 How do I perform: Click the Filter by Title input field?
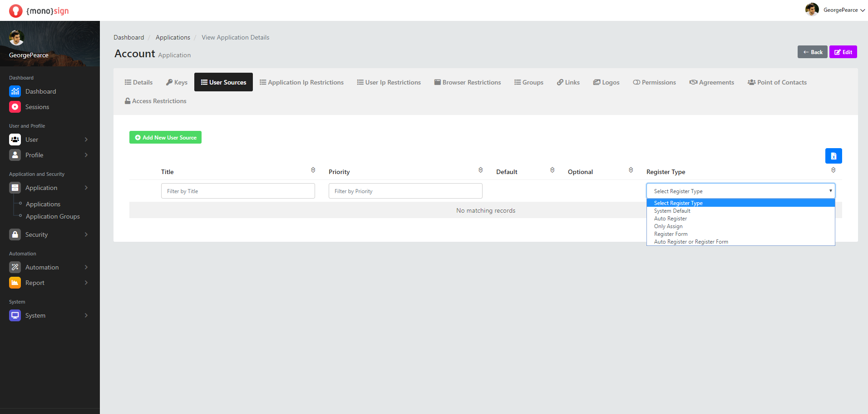(x=238, y=191)
